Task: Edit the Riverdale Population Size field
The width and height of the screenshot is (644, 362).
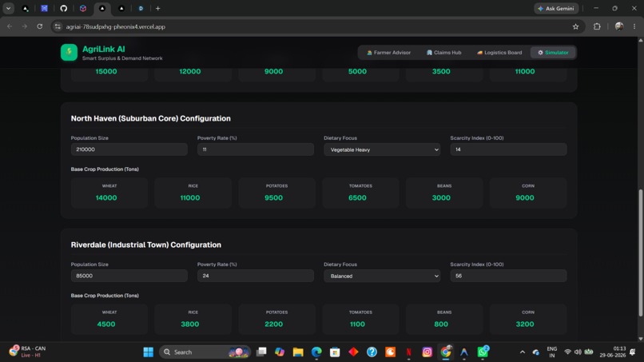Action: [x=129, y=276]
